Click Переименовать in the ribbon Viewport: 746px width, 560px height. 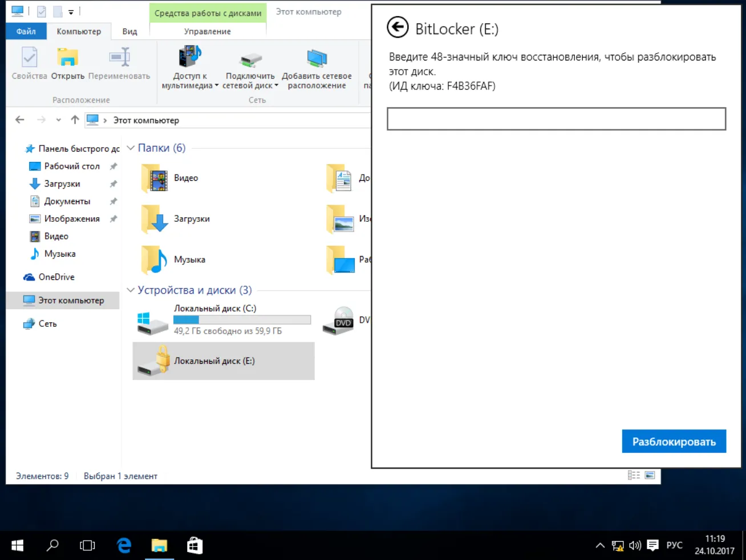[119, 64]
